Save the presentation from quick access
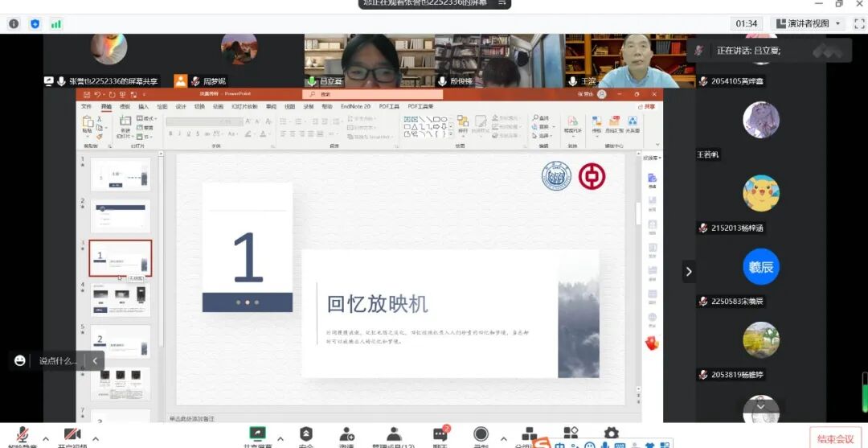Viewport: 868px width, 448px height. (88, 94)
